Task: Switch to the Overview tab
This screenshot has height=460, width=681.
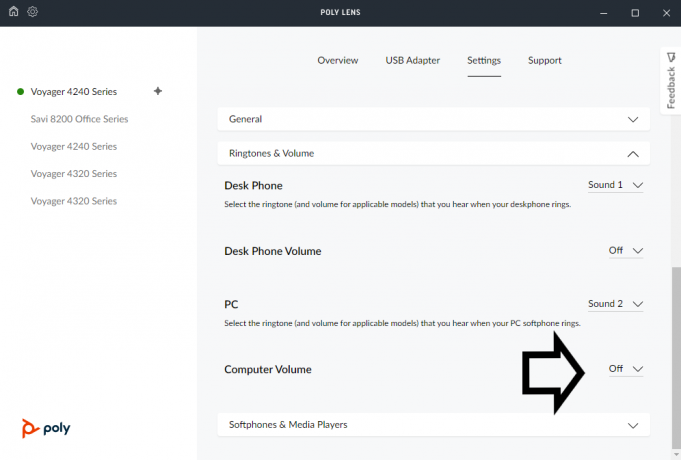Action: click(x=337, y=60)
